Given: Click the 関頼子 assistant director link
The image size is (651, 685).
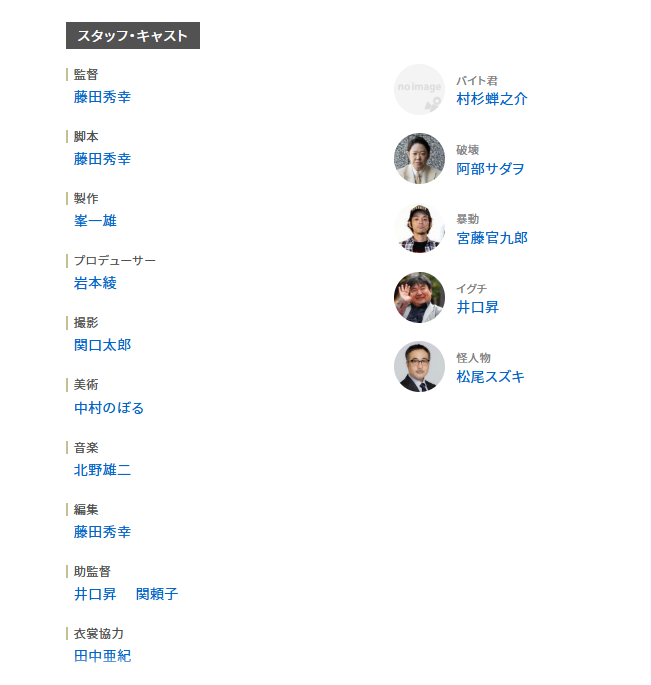Looking at the screenshot, I should pyautogui.click(x=157, y=594).
